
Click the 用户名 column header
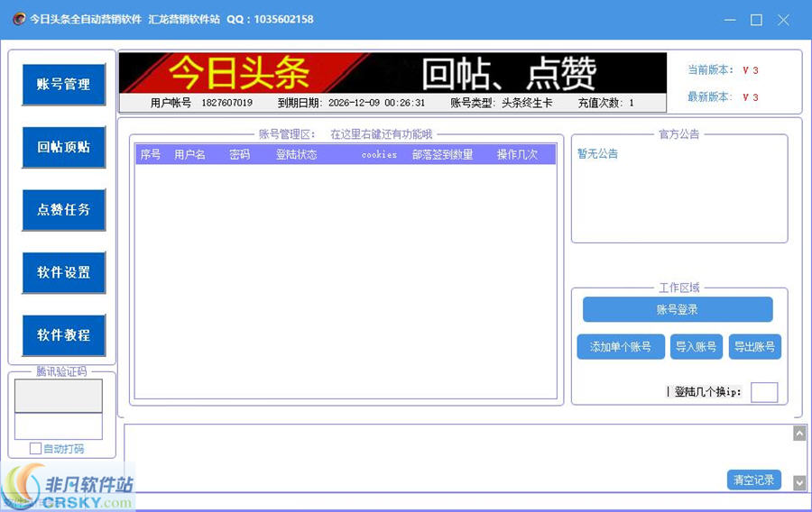(x=189, y=155)
